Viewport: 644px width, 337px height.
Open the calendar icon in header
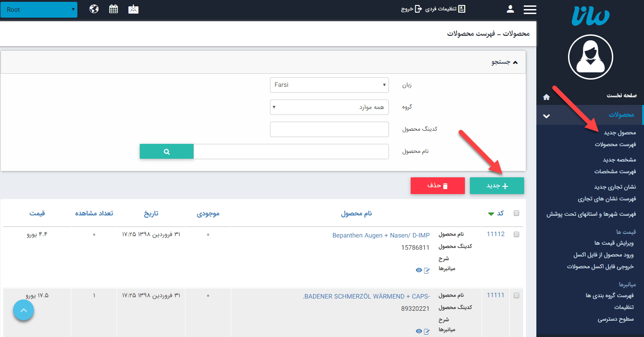point(114,9)
